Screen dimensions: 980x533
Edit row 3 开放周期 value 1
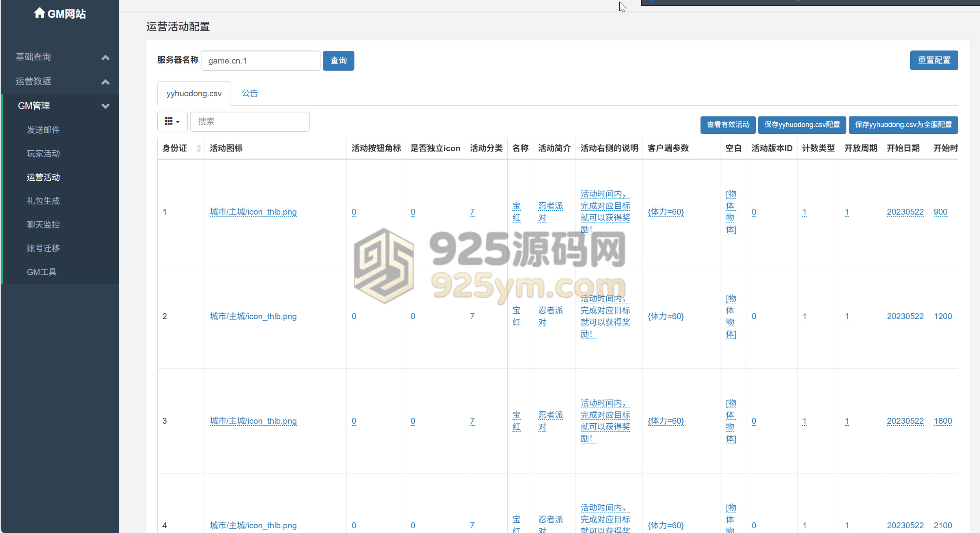tap(846, 421)
